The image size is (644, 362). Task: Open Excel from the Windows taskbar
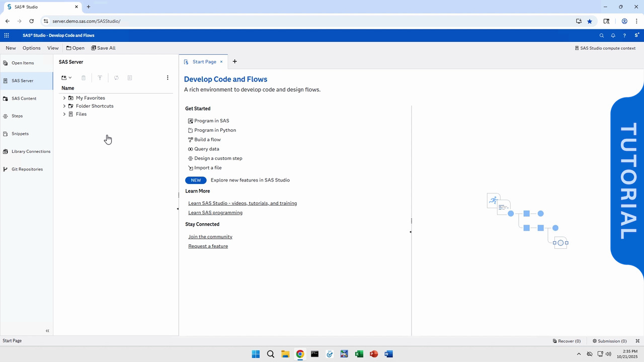tap(359, 354)
